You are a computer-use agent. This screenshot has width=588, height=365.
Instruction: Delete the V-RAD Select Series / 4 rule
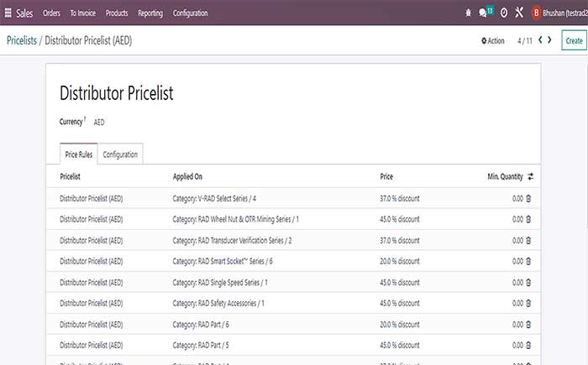tap(528, 198)
